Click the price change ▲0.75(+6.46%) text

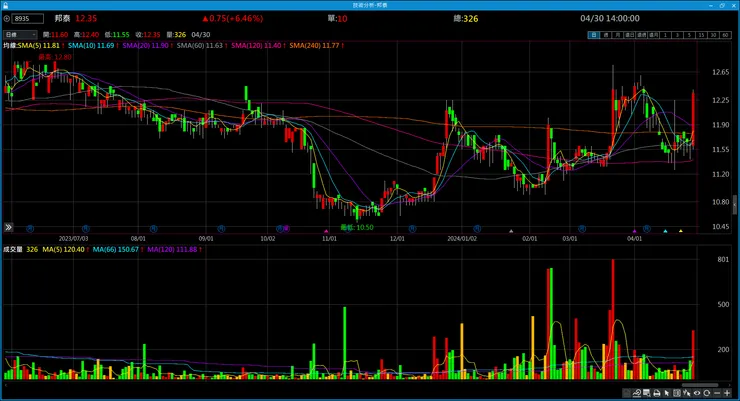(233, 19)
